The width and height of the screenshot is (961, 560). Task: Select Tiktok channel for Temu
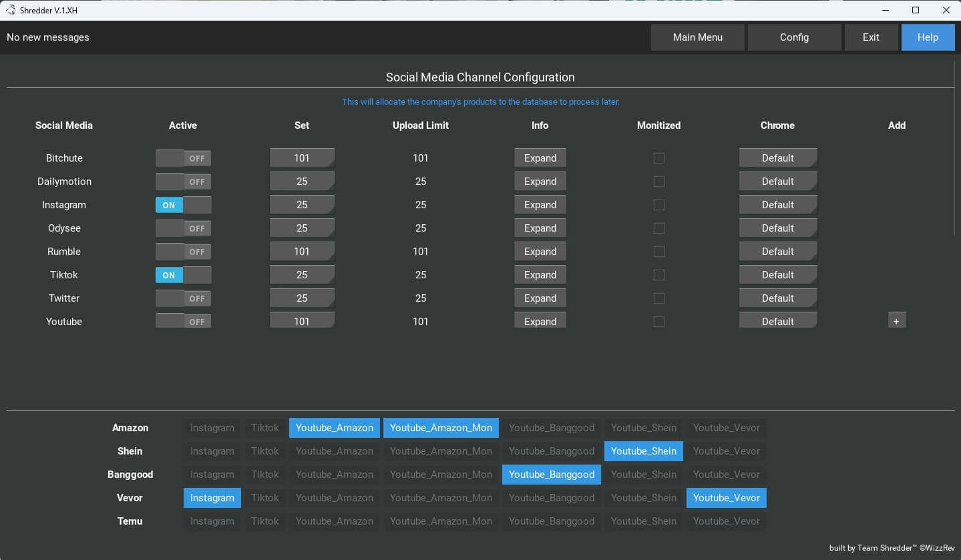coord(264,521)
